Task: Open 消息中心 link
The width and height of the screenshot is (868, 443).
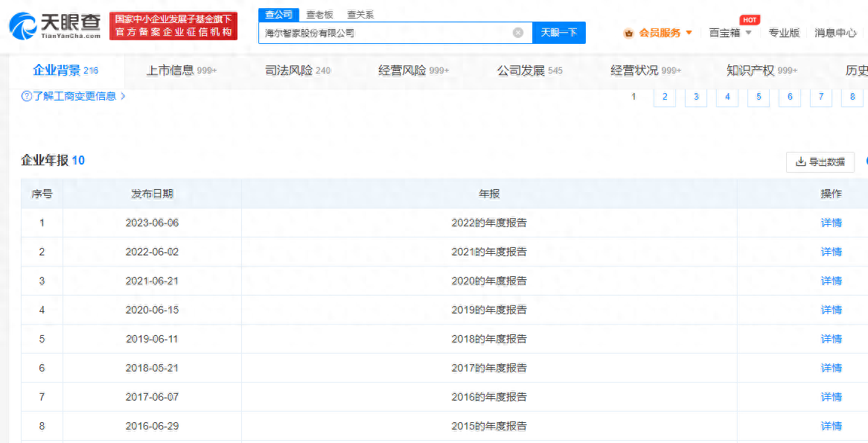Action: click(x=835, y=33)
